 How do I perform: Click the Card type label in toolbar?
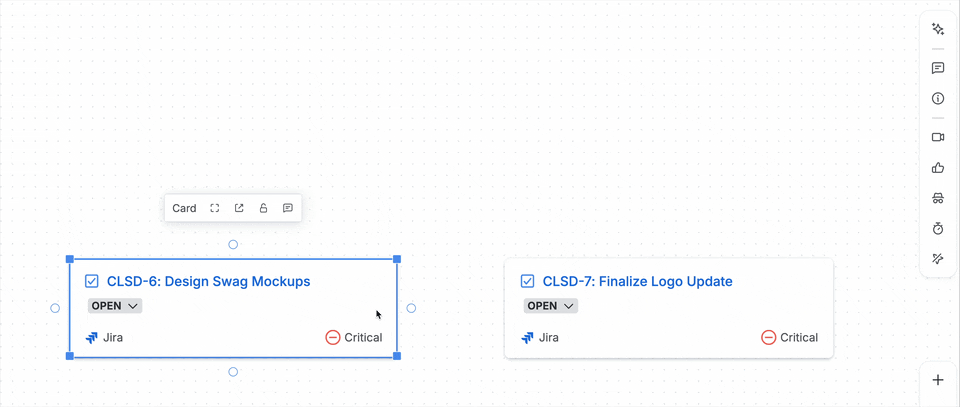184,208
